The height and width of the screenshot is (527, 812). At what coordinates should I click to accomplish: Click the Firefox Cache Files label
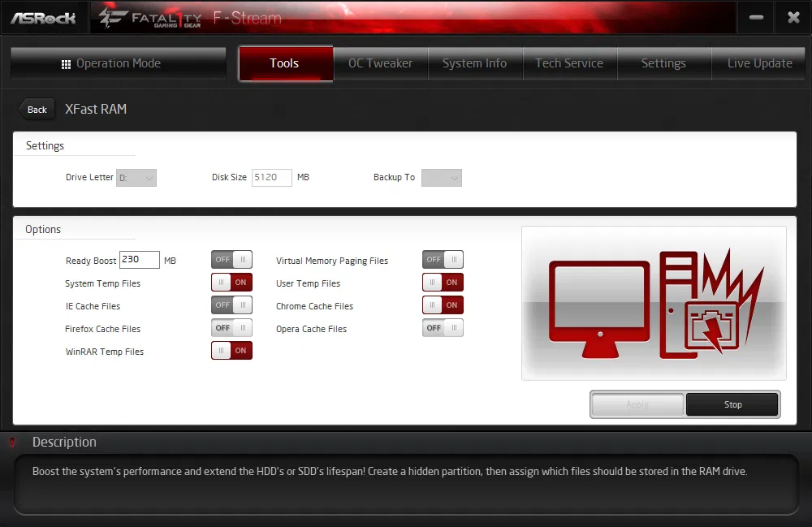point(102,329)
